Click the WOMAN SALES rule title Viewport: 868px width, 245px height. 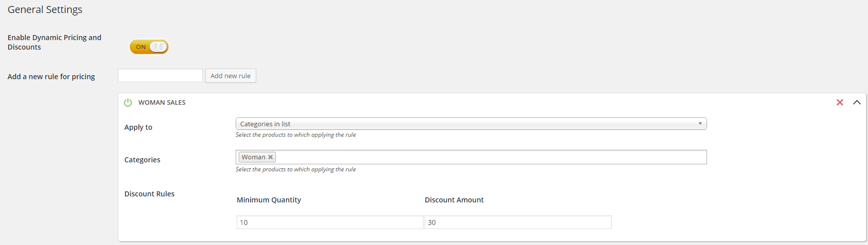pyautogui.click(x=162, y=103)
